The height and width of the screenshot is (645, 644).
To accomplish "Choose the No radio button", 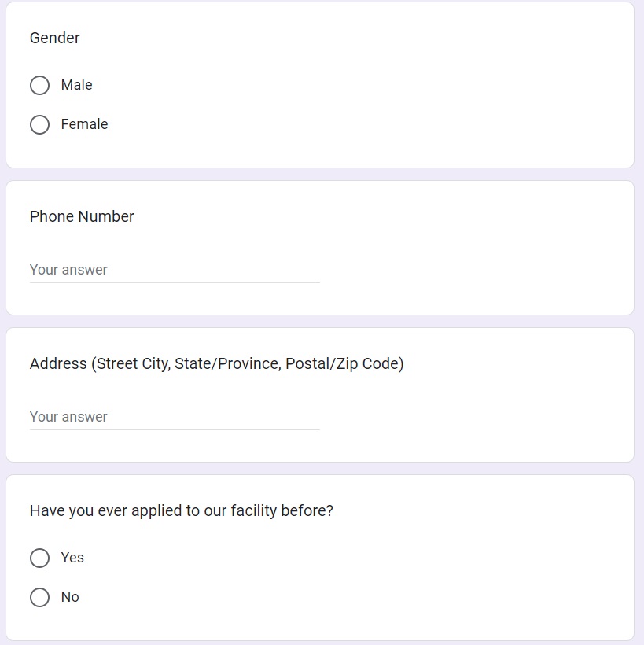I will pyautogui.click(x=39, y=597).
